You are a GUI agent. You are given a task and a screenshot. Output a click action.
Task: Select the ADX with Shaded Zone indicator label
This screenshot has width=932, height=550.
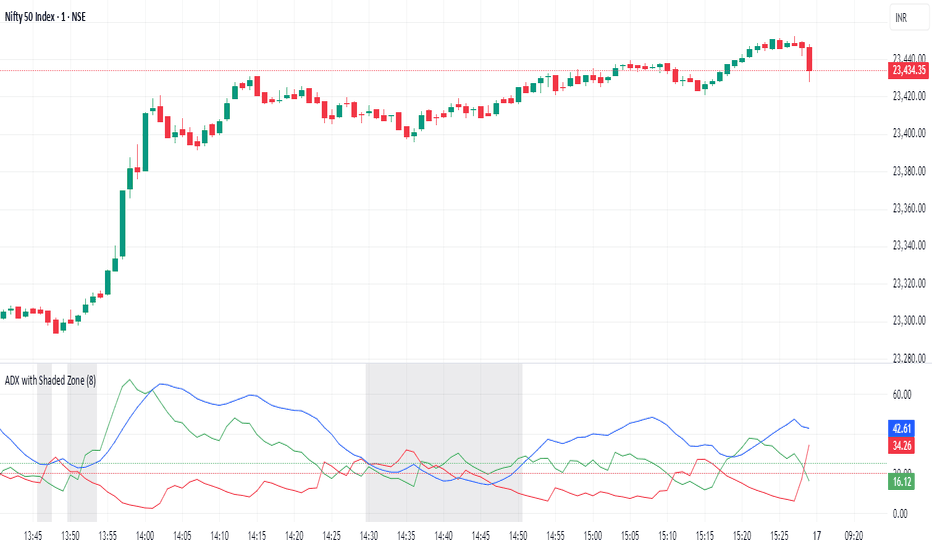(51, 381)
